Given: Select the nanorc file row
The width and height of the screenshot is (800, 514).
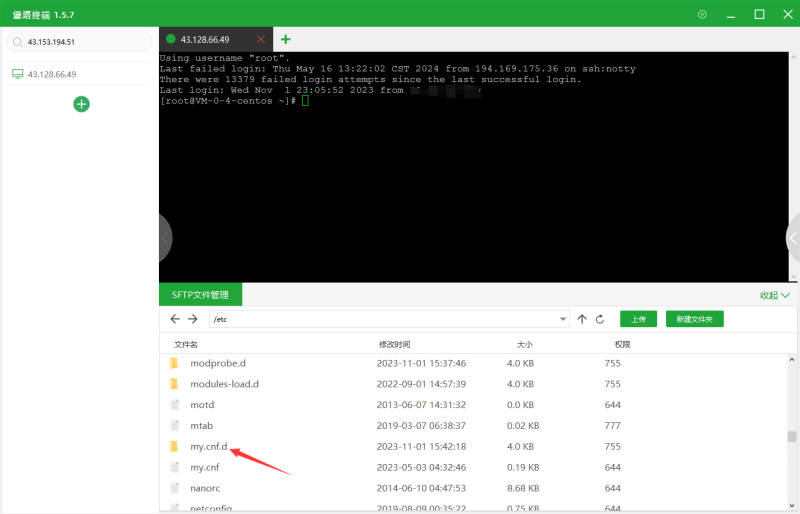Looking at the screenshot, I should point(473,488).
